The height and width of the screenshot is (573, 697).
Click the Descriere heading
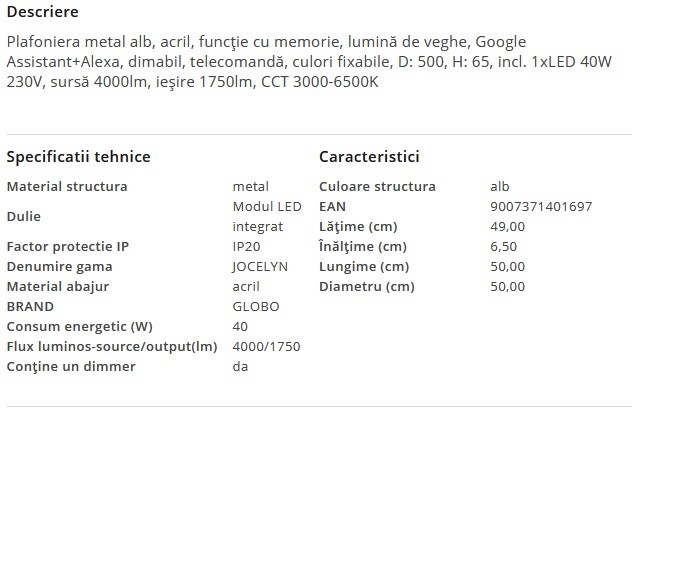(43, 12)
